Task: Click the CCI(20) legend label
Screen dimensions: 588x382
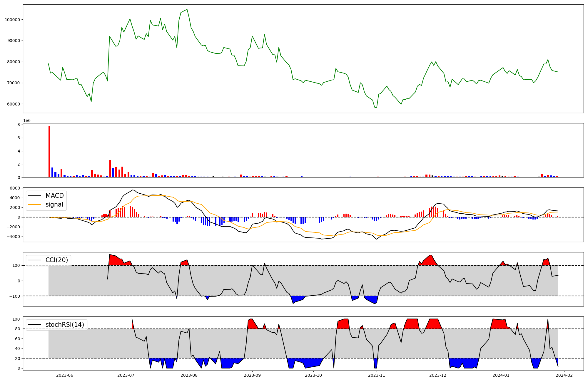Action: (57, 260)
